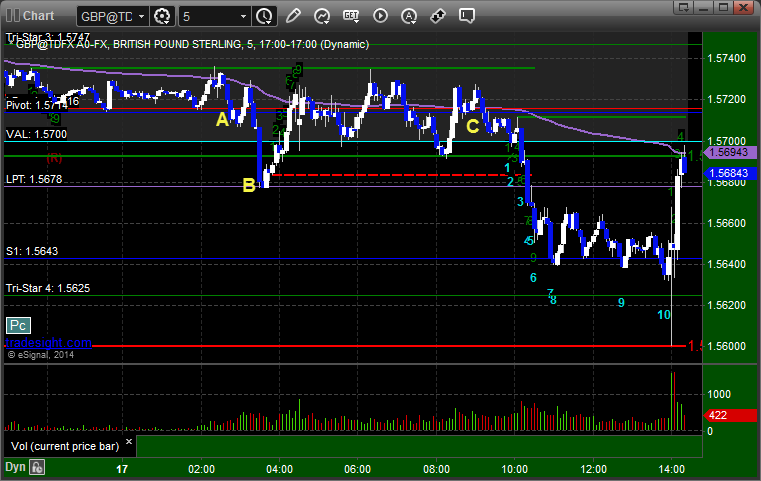The width and height of the screenshot is (761, 481).
Task: Click the Tri-Star 3: 1.5747 label
Action: pyautogui.click(x=48, y=37)
